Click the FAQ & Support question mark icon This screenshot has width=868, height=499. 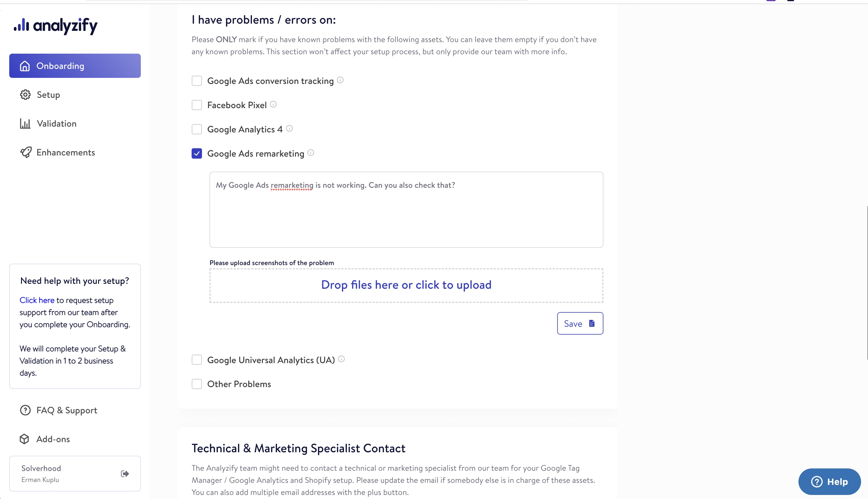coord(25,410)
